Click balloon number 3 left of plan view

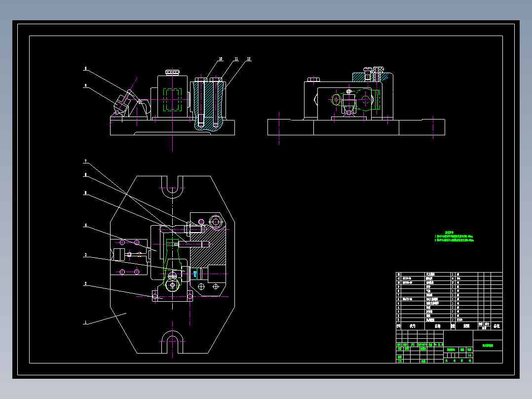pos(85,254)
